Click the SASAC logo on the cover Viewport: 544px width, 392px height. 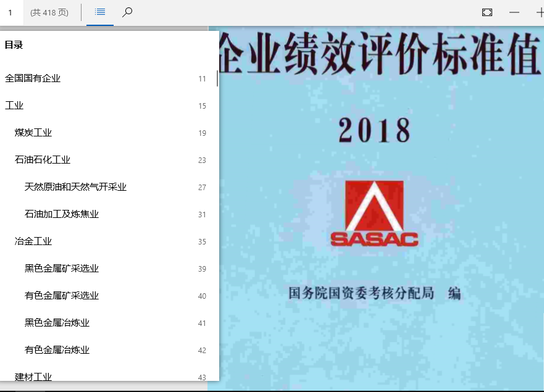[x=374, y=214]
